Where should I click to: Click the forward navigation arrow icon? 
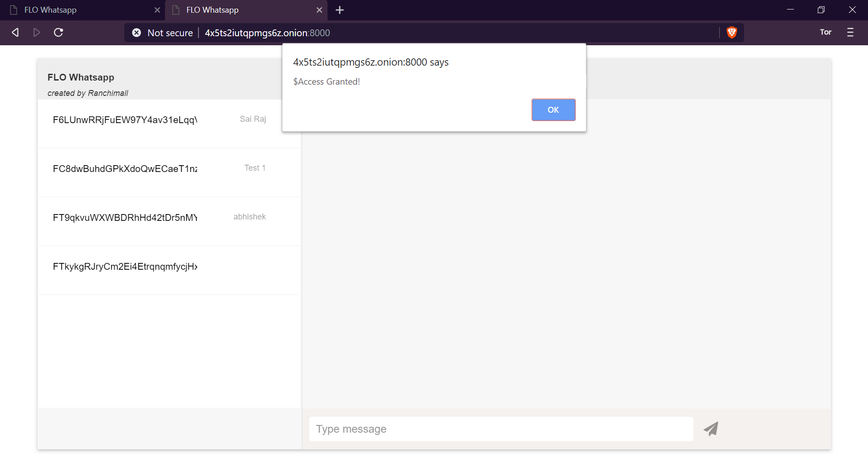[x=37, y=32]
